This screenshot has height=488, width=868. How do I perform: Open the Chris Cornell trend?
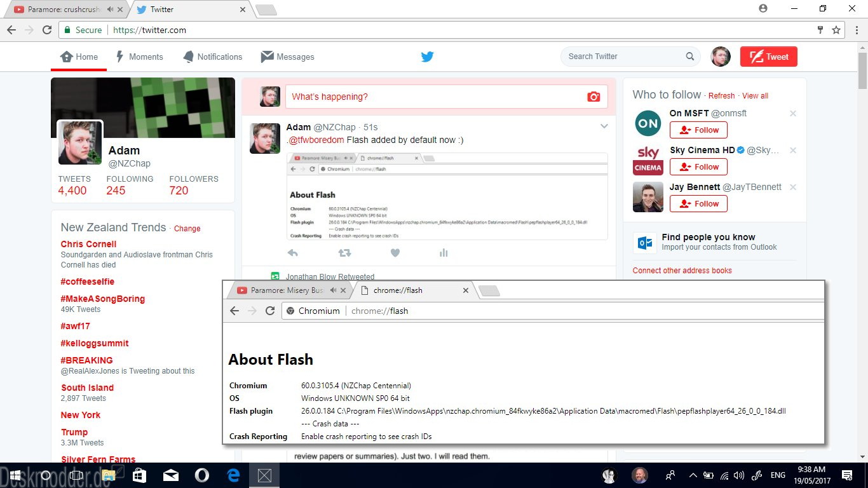pos(88,244)
